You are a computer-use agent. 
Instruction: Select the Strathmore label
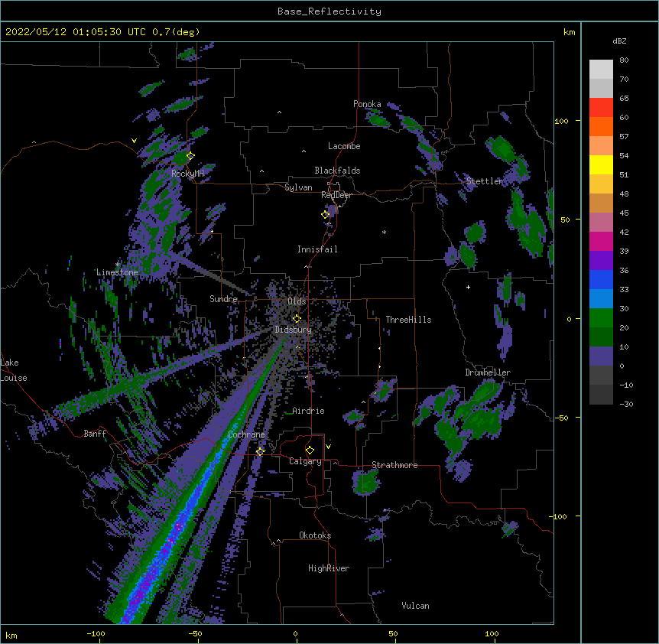[x=394, y=465]
